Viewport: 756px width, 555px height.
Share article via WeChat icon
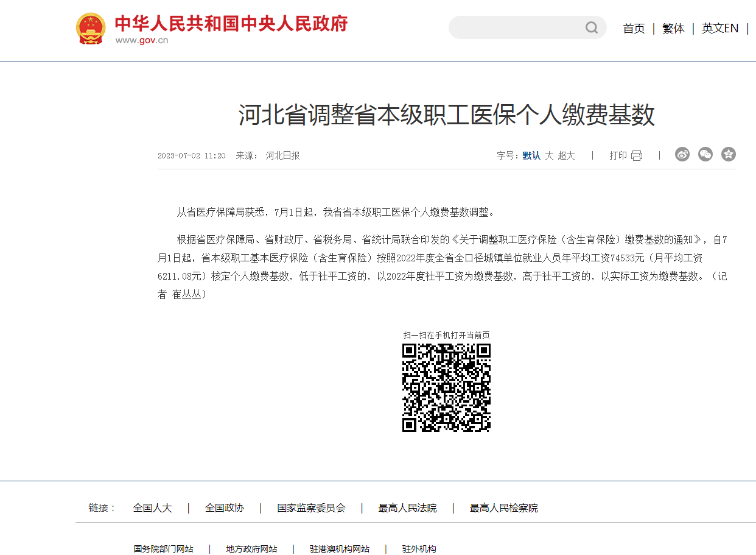pos(705,155)
